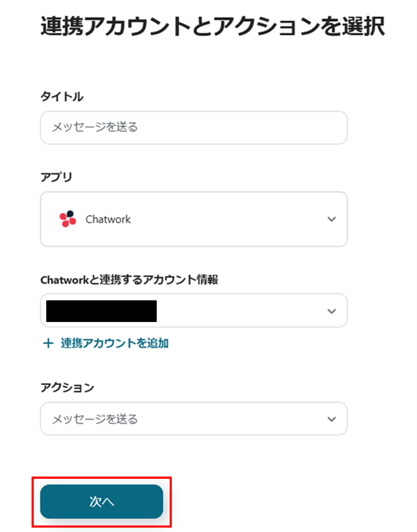Click the Chatwork logo icon

click(68, 219)
